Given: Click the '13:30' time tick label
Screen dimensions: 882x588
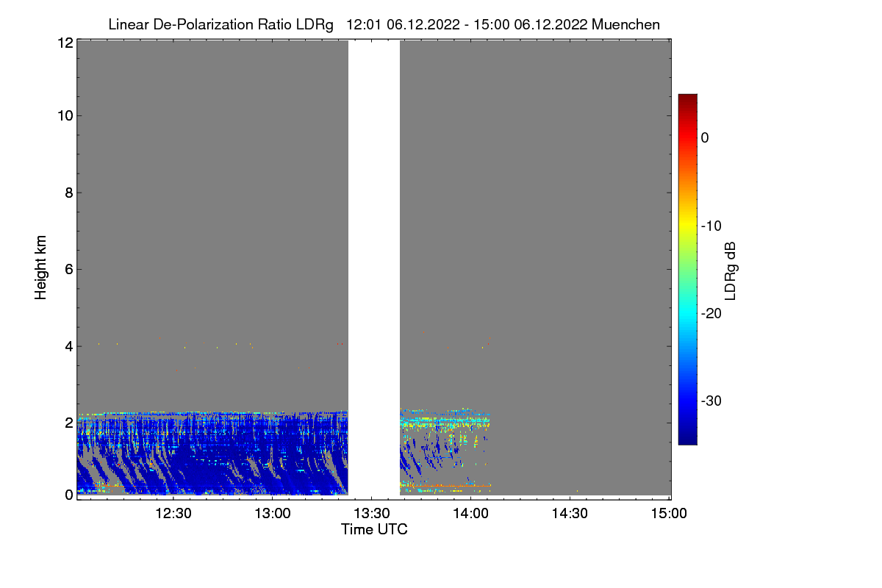Looking at the screenshot, I should point(372,514).
